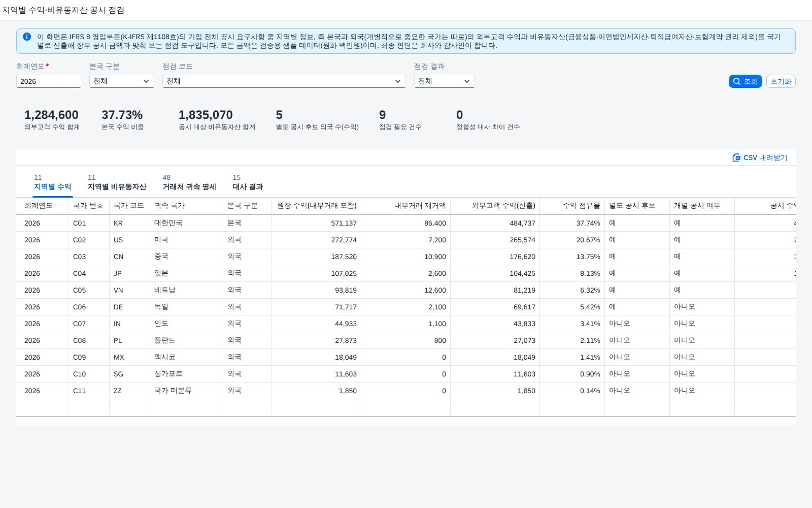812x508 pixels.
Task: Open the 점검 결과 dropdown
Action: [x=445, y=81]
